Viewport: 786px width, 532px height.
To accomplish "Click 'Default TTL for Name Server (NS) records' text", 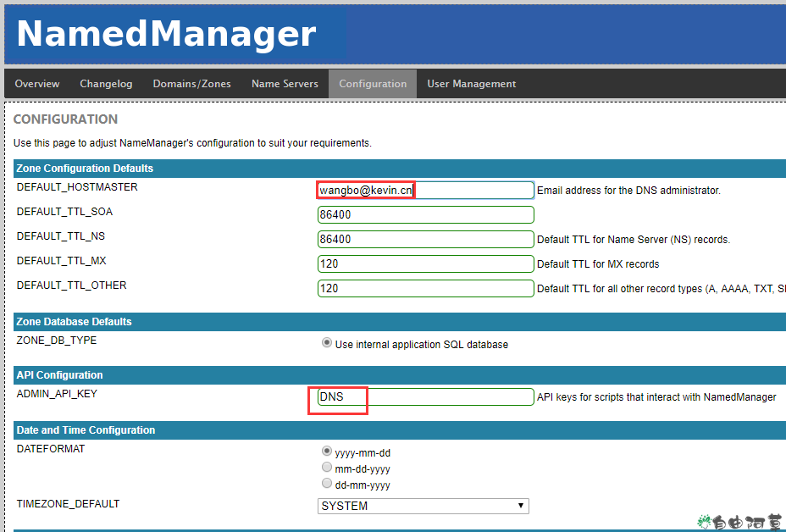I will click(x=634, y=240).
